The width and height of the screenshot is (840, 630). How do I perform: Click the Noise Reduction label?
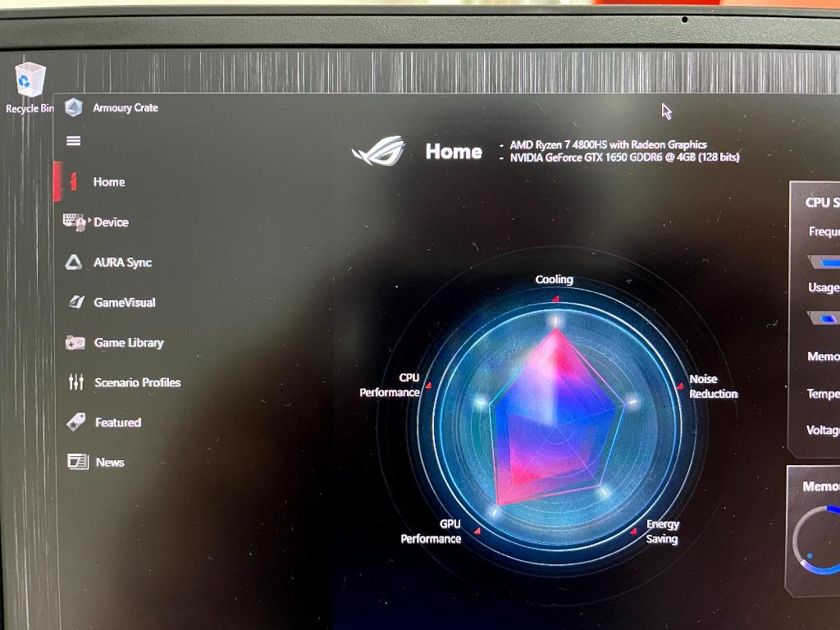point(714,386)
